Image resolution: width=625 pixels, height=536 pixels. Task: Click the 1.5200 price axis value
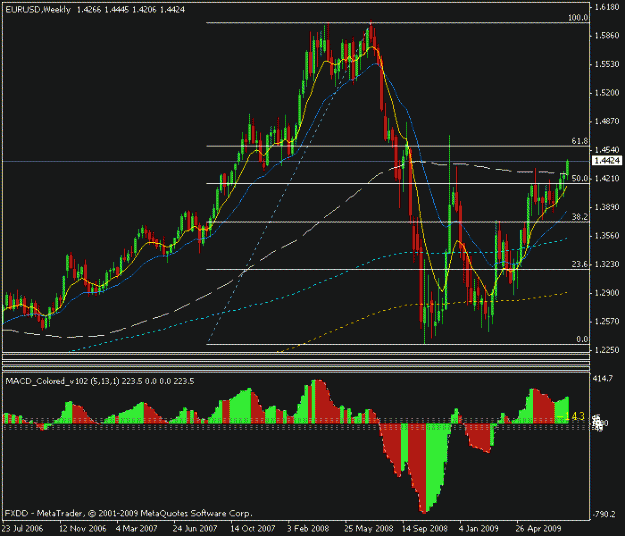click(x=607, y=92)
